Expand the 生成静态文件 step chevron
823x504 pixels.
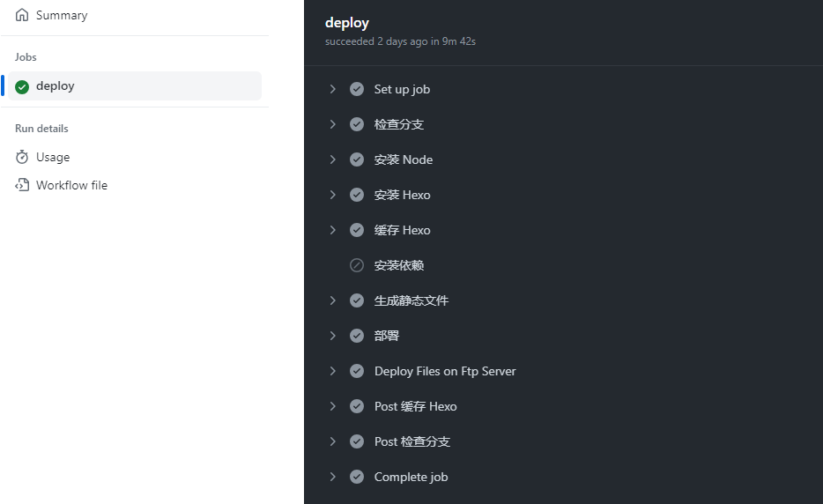[x=333, y=300]
